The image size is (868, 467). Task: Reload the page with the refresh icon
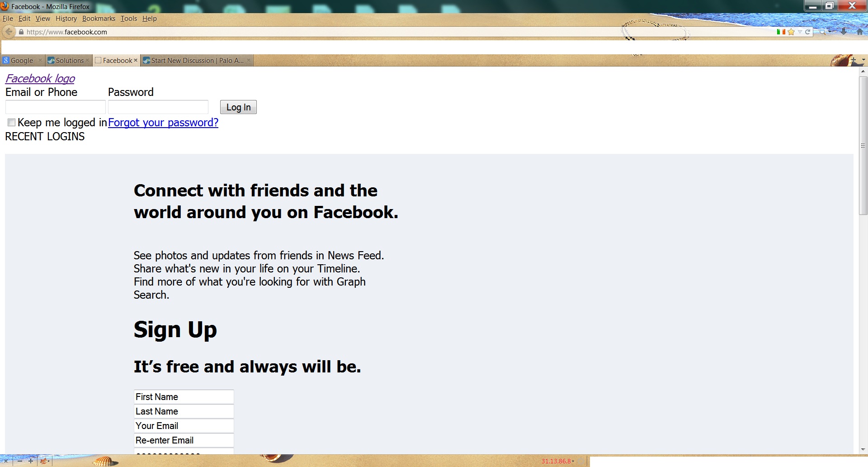(807, 32)
